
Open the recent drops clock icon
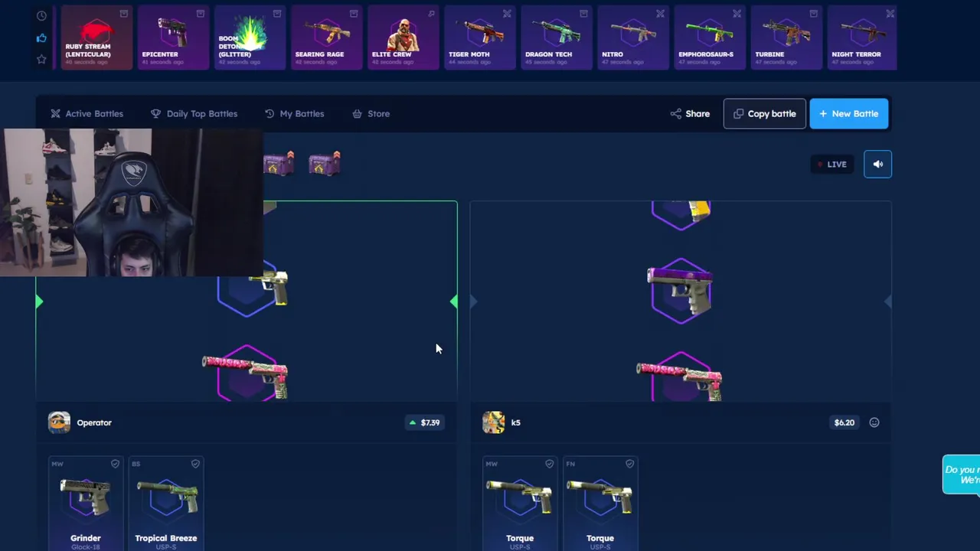[41, 15]
